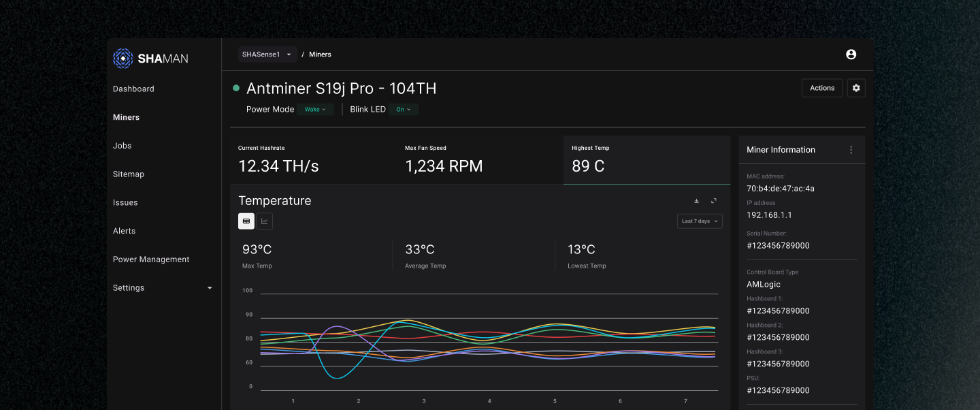Image resolution: width=980 pixels, height=410 pixels.
Task: Click the 33°C Average Temp value
Action: tap(420, 249)
